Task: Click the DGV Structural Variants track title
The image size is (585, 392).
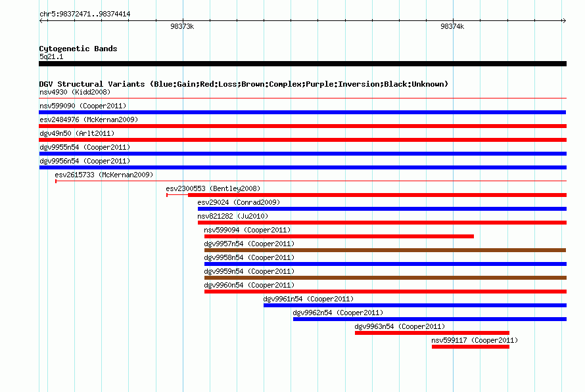Action: [x=244, y=84]
